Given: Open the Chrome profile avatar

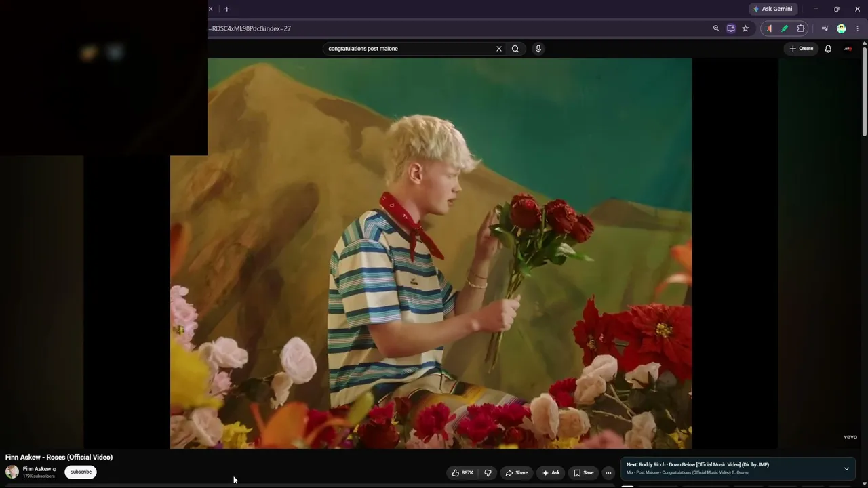Looking at the screenshot, I should tap(842, 28).
